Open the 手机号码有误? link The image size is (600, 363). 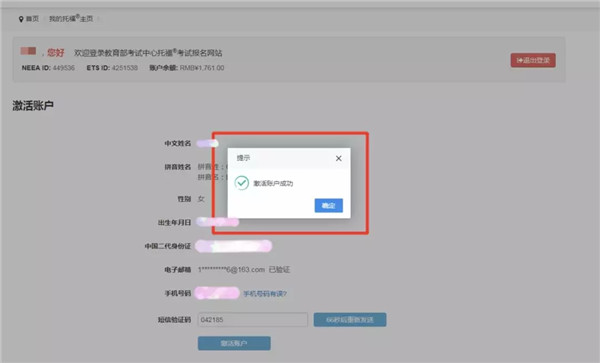coord(265,294)
